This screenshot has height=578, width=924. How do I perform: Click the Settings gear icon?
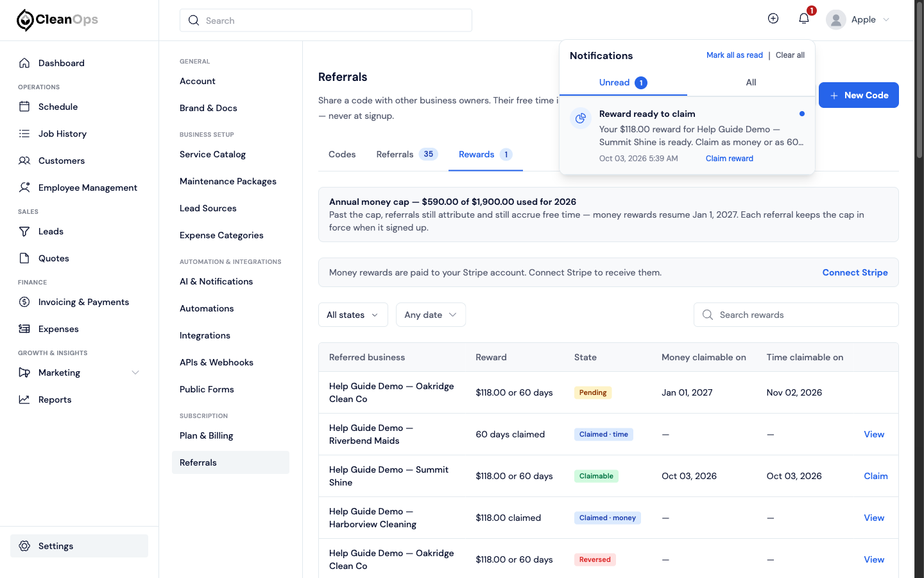[x=24, y=546]
